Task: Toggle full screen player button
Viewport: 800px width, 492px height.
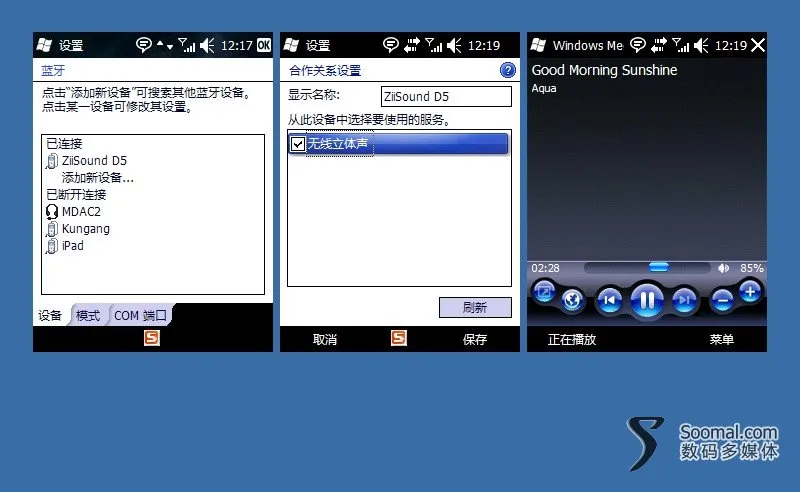Action: (544, 292)
